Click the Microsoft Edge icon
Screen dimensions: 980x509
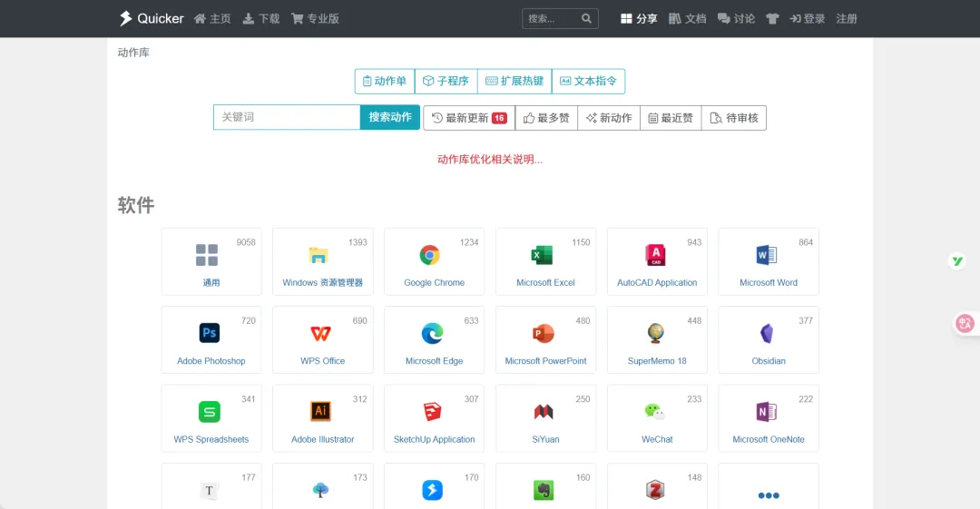pyautogui.click(x=432, y=333)
